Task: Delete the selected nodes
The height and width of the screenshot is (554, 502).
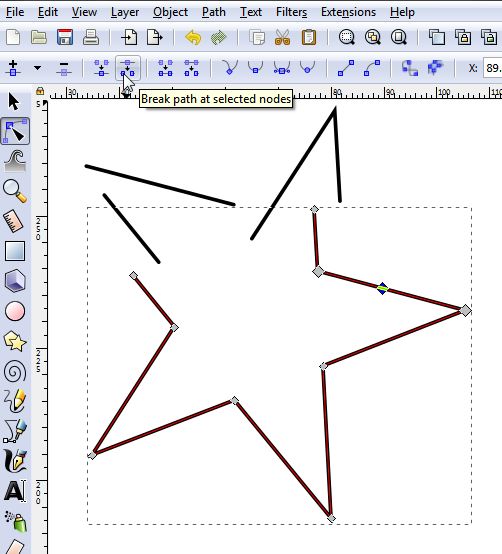Action: coord(64,68)
